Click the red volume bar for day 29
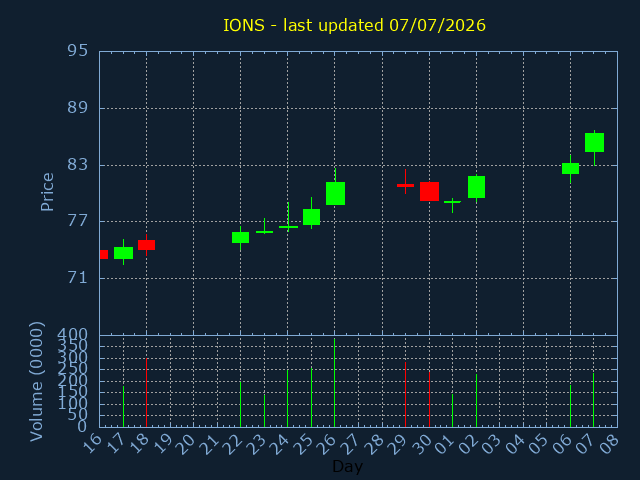Image resolution: width=640 pixels, height=480 pixels. (405, 394)
